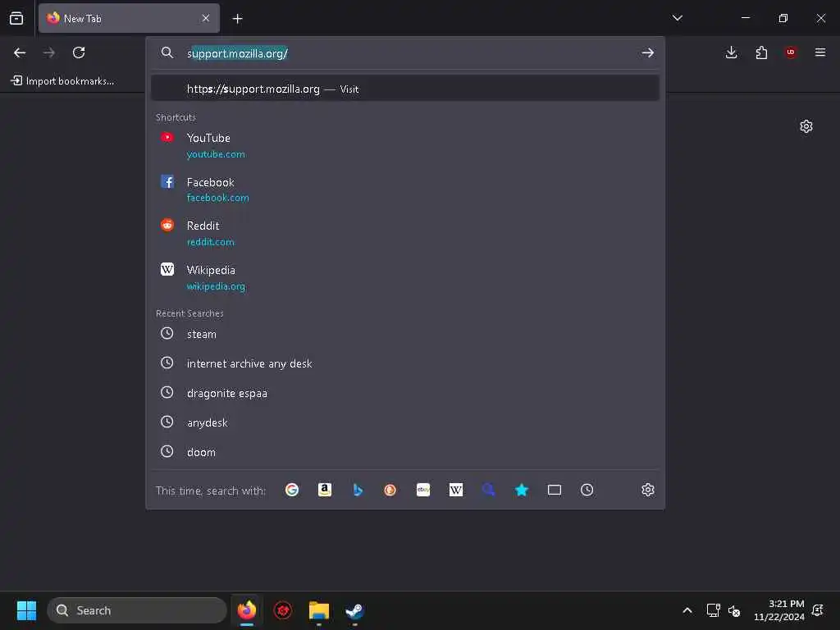Search this time with Google

(x=292, y=490)
